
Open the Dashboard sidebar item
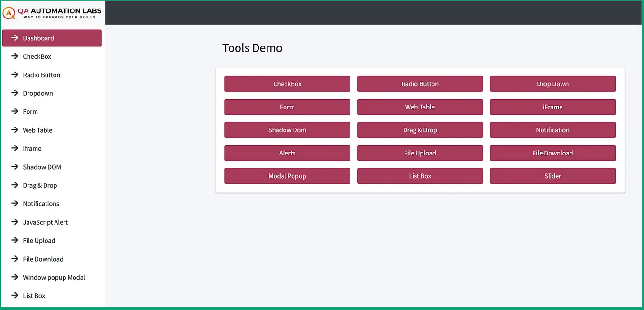(x=38, y=38)
